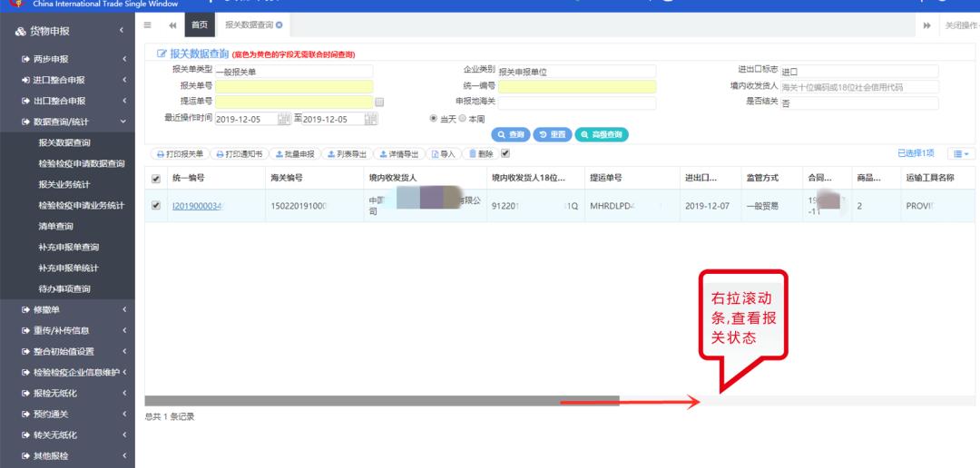
Task: Click the 重置 reset button
Action: pyautogui.click(x=553, y=134)
